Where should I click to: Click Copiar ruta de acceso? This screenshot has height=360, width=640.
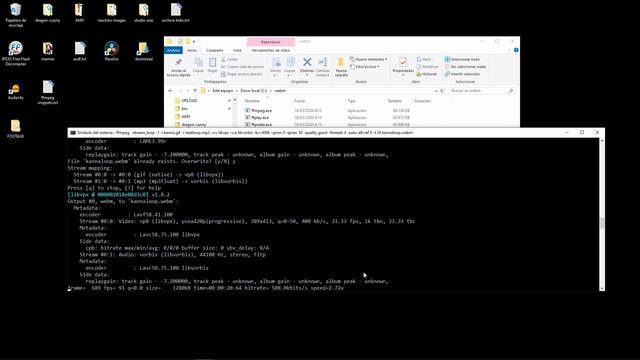pos(242,67)
